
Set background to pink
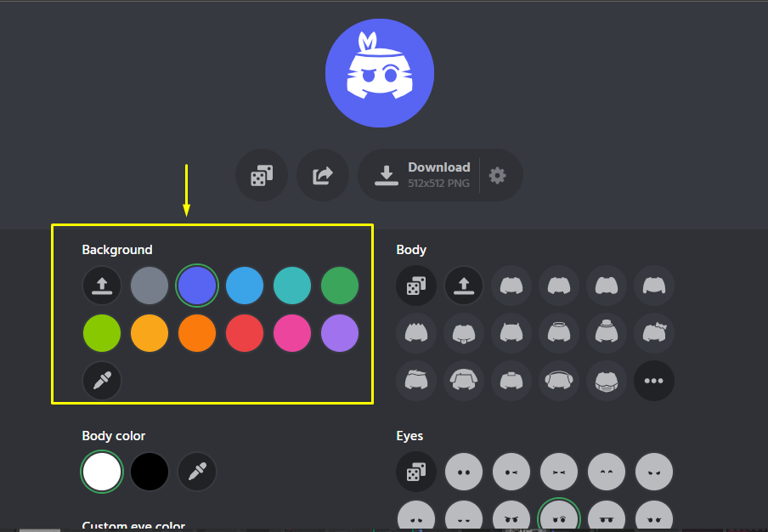point(292,333)
